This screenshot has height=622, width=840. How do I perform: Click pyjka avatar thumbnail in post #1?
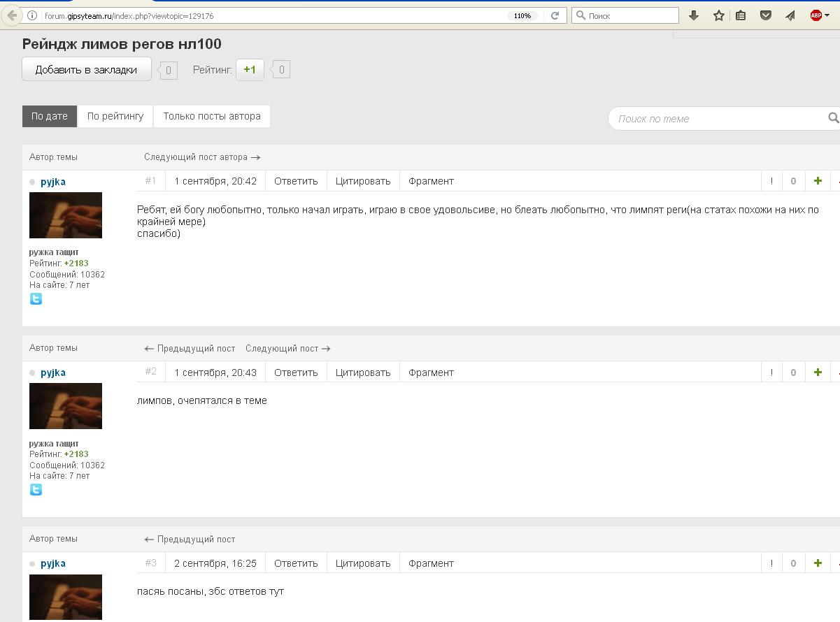[66, 215]
